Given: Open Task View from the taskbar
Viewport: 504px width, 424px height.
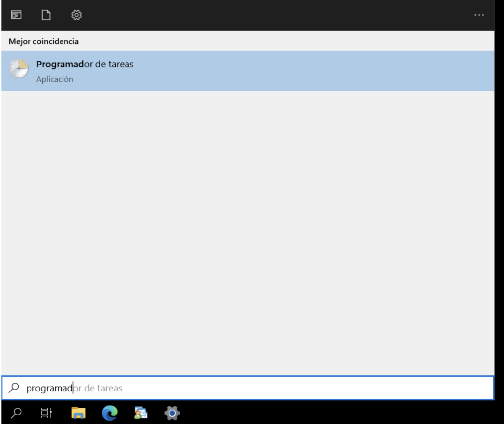Looking at the screenshot, I should (x=46, y=413).
